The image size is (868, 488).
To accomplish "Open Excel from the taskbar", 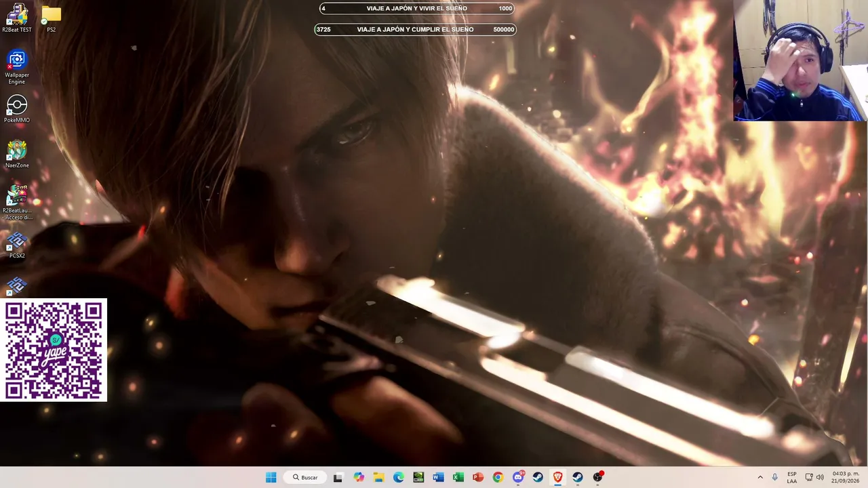I will (x=458, y=477).
